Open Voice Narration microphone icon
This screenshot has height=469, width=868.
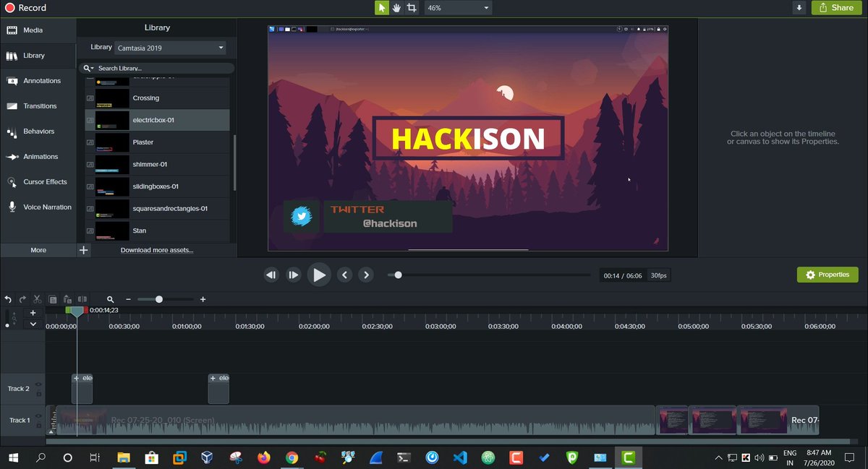tap(12, 207)
